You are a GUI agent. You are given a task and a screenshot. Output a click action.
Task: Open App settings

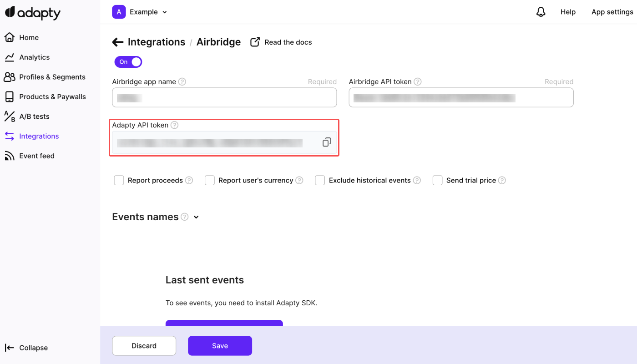click(612, 12)
